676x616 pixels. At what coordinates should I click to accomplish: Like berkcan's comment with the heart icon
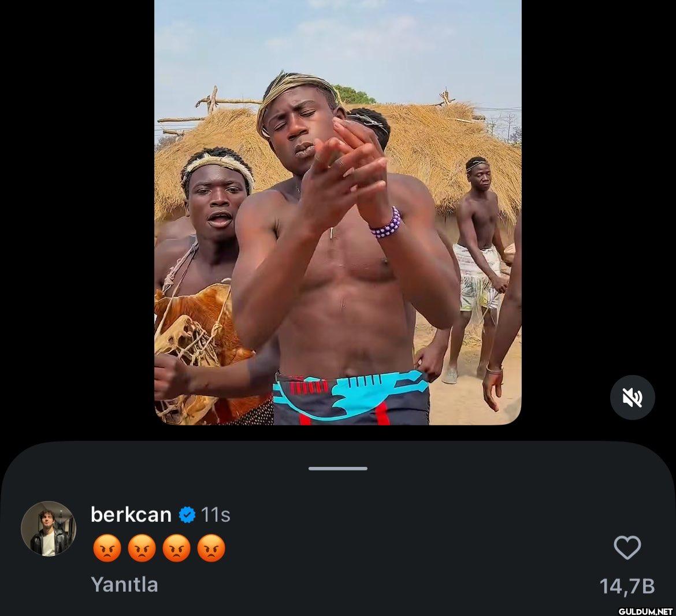point(627,547)
